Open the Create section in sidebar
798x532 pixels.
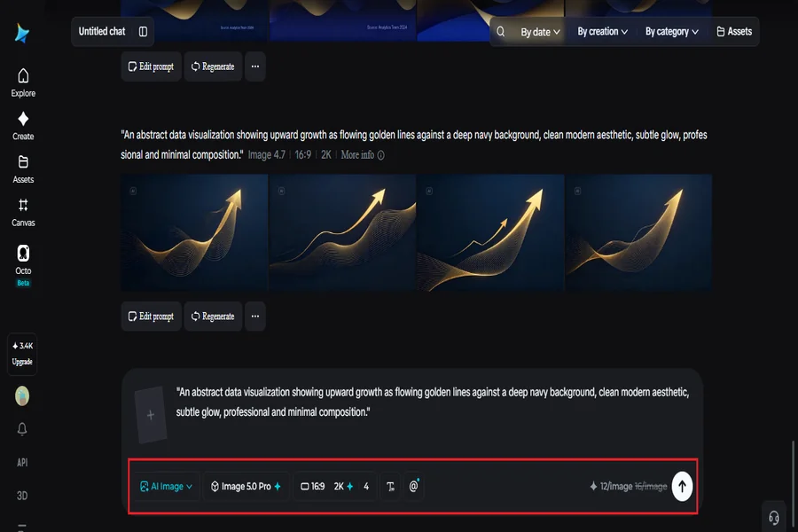pos(23,126)
